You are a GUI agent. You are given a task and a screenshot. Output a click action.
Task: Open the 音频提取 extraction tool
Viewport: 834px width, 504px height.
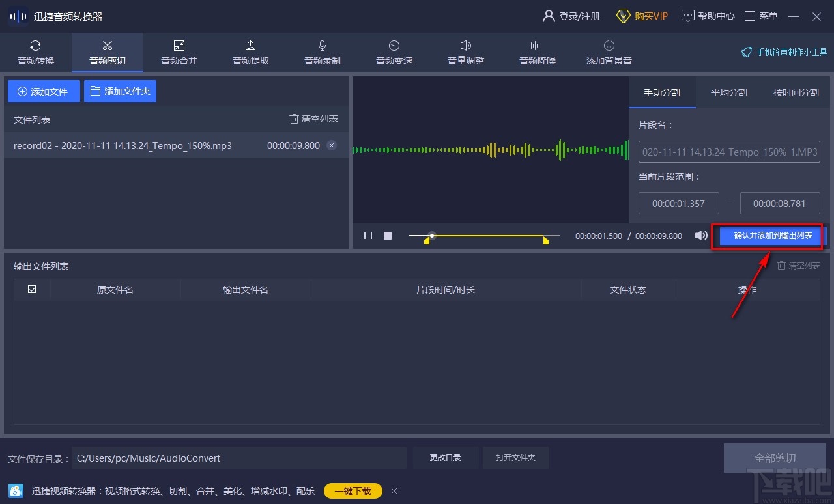pyautogui.click(x=250, y=52)
